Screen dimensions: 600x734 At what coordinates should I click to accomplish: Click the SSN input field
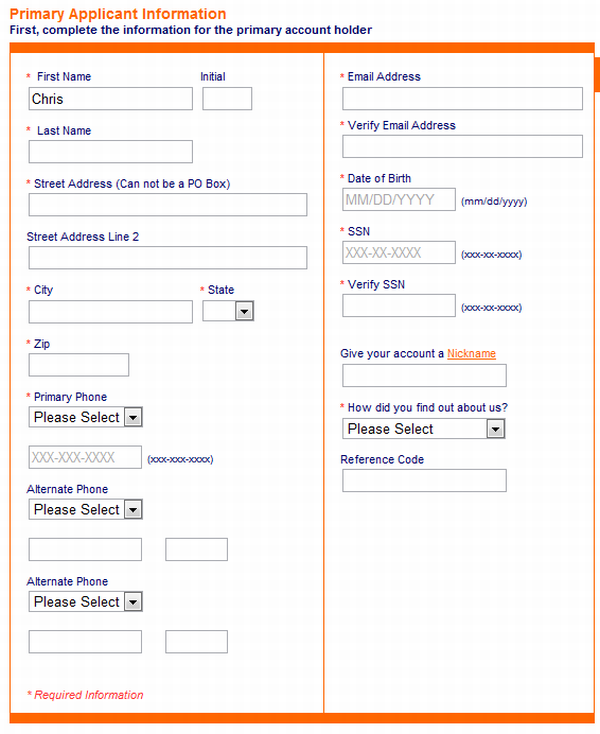pos(399,252)
